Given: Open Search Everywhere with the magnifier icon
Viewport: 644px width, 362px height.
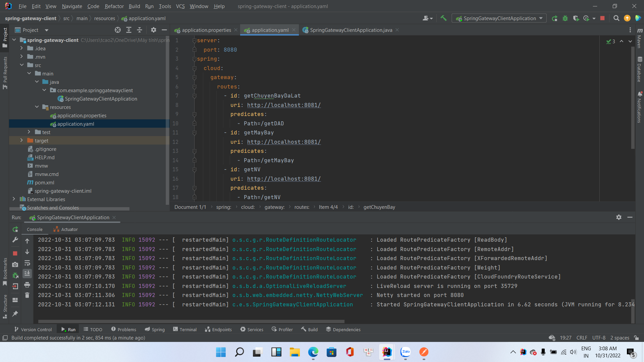Looking at the screenshot, I should pos(616,18).
